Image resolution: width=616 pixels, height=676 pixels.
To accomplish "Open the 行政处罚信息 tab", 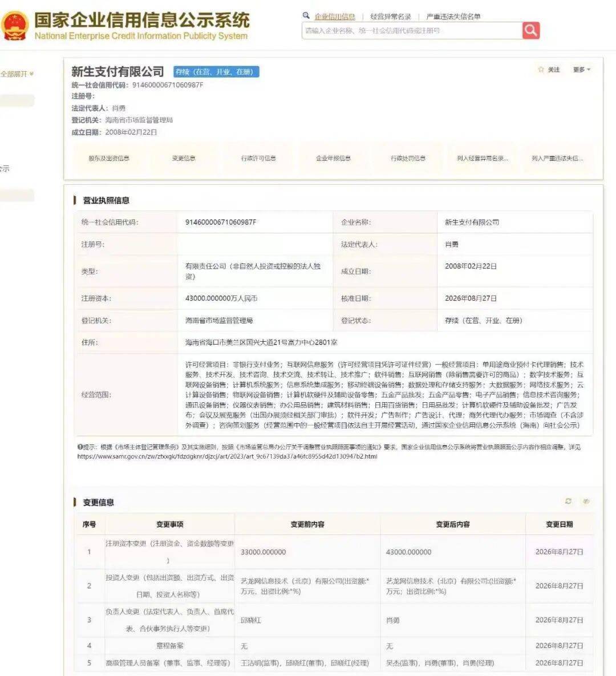I will 408,158.
